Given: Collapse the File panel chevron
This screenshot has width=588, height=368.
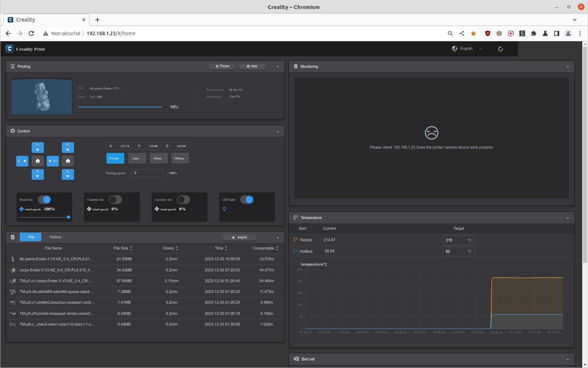Looking at the screenshot, I should coord(277,238).
